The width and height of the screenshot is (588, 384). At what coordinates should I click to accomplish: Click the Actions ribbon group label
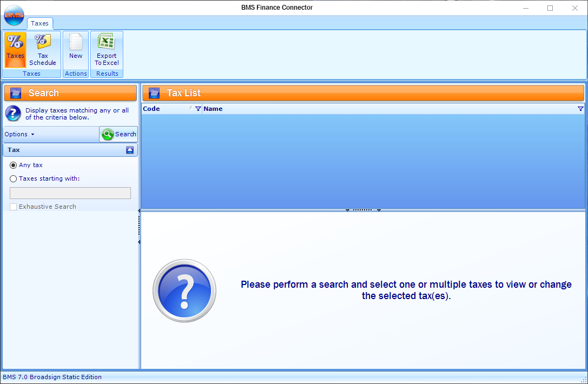(76, 74)
